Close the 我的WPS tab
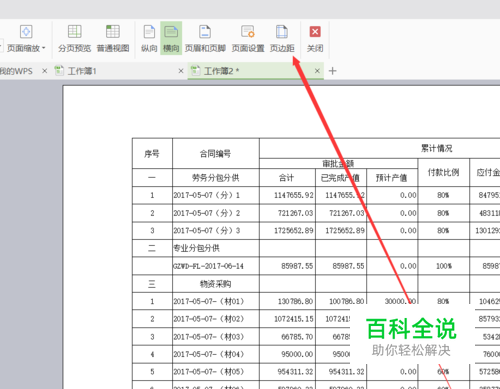 tap(44, 71)
